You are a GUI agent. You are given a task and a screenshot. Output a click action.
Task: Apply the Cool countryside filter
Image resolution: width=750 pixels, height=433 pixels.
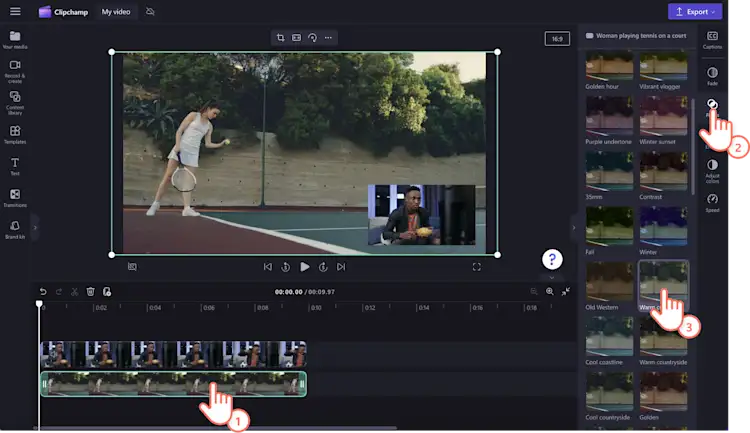point(609,396)
